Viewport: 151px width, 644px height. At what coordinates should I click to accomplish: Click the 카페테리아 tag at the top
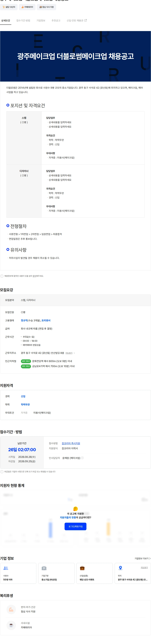27,7
